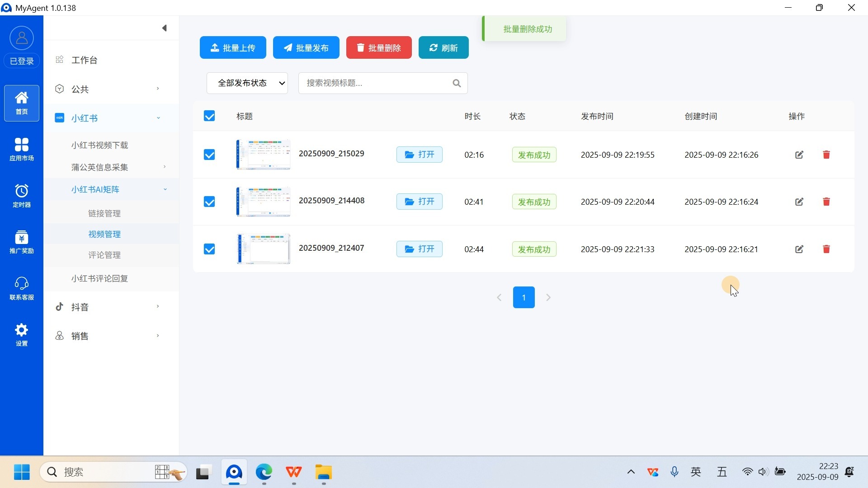Click thumbnail of video 20250909_212407
Viewport: 868px width, 488px height.
tap(263, 249)
